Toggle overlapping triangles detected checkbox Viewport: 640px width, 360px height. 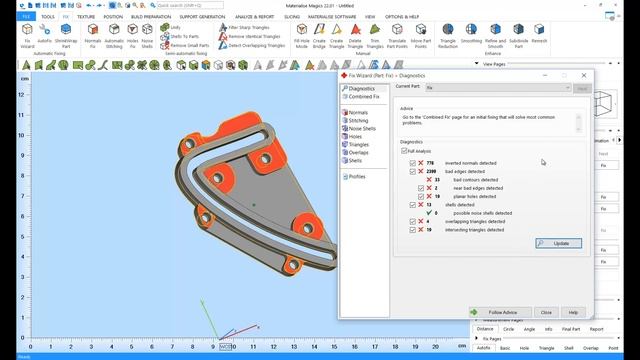coord(413,222)
